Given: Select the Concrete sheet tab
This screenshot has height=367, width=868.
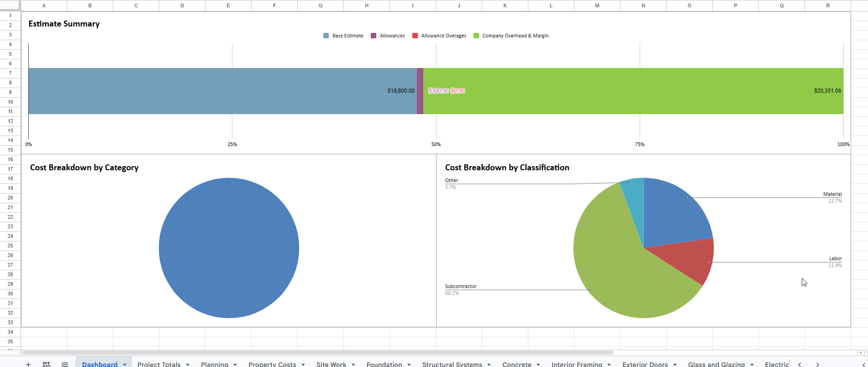Looking at the screenshot, I should (517, 364).
